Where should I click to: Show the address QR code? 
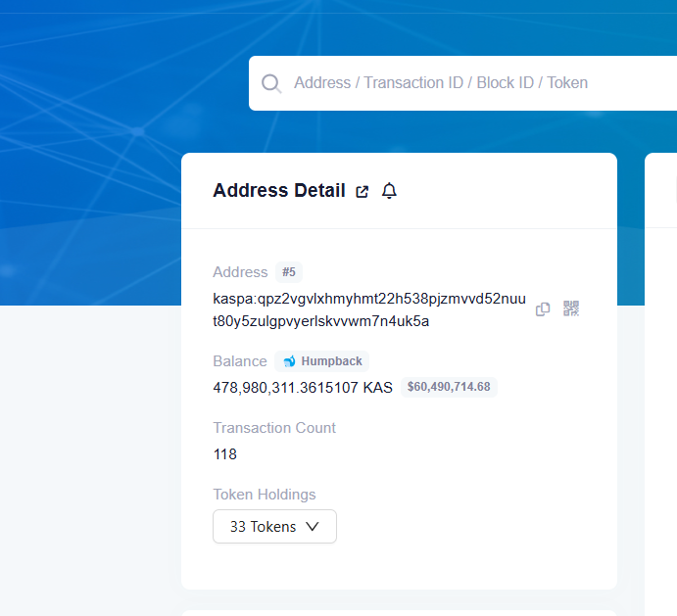[x=571, y=308]
